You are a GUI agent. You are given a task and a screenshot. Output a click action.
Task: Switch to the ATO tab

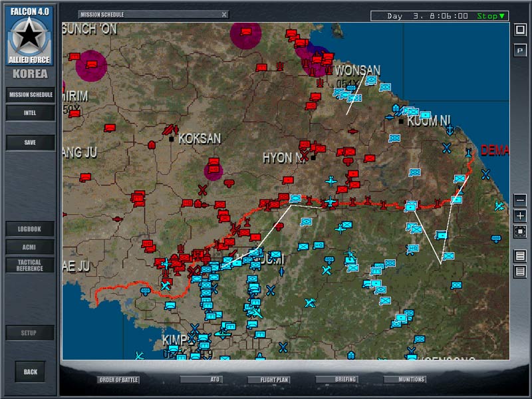(201, 379)
